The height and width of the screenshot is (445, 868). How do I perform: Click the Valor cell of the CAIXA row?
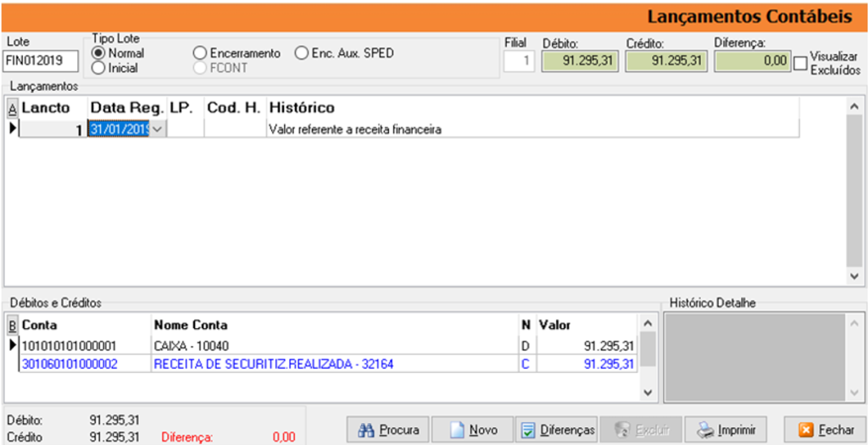coord(587,347)
